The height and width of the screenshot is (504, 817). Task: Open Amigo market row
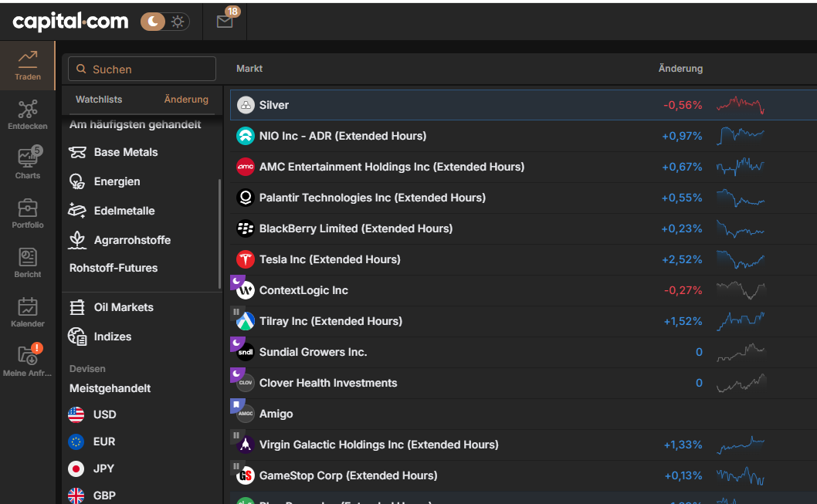[x=524, y=414]
